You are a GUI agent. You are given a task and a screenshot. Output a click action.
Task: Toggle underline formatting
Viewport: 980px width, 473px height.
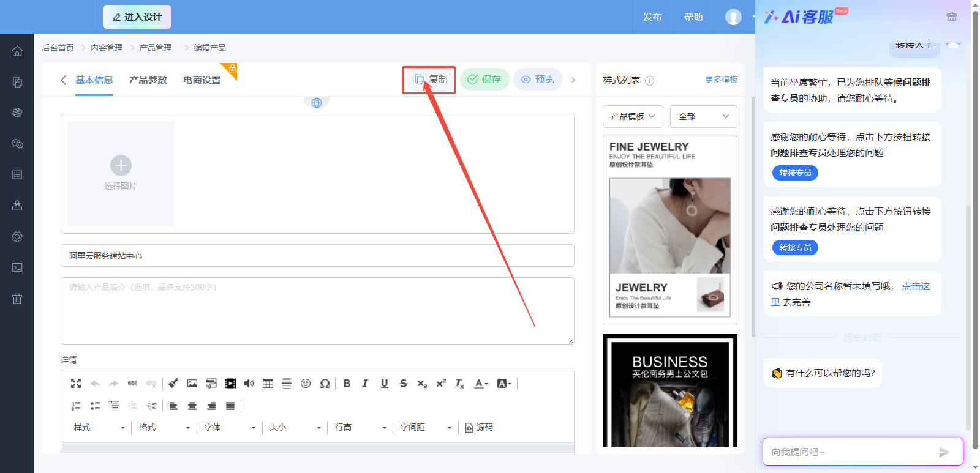click(x=384, y=384)
